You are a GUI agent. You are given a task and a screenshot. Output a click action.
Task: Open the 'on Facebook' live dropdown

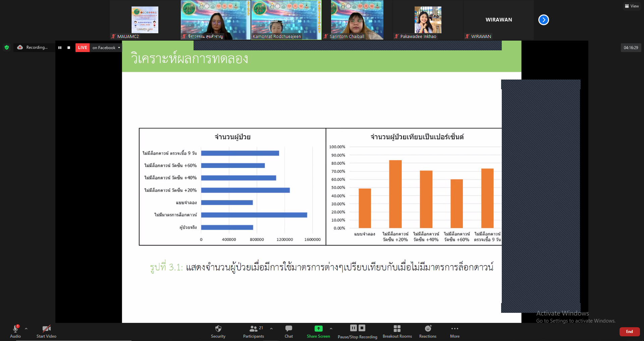point(106,48)
